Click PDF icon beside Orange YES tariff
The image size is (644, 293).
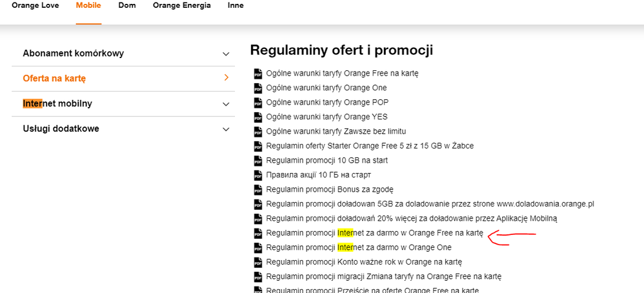[258, 117]
